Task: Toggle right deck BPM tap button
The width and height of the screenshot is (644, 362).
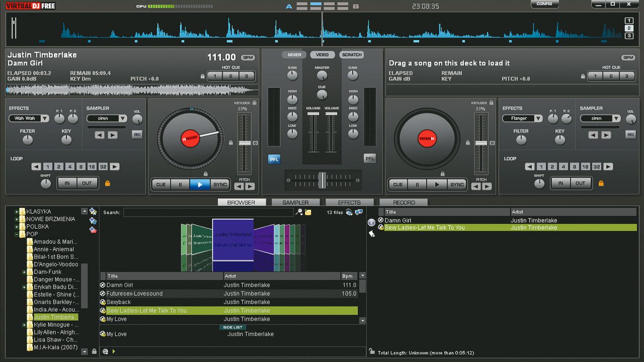Action: [x=628, y=57]
